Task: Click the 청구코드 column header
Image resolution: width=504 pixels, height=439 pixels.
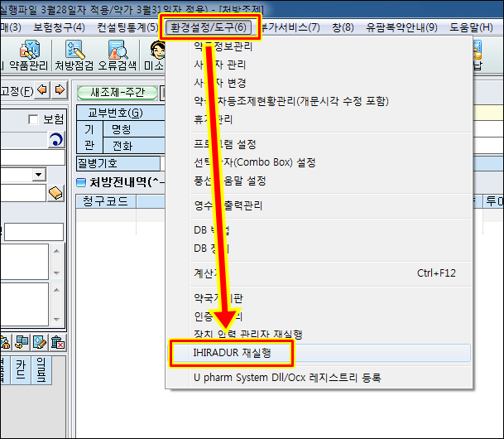Action: tap(106, 201)
